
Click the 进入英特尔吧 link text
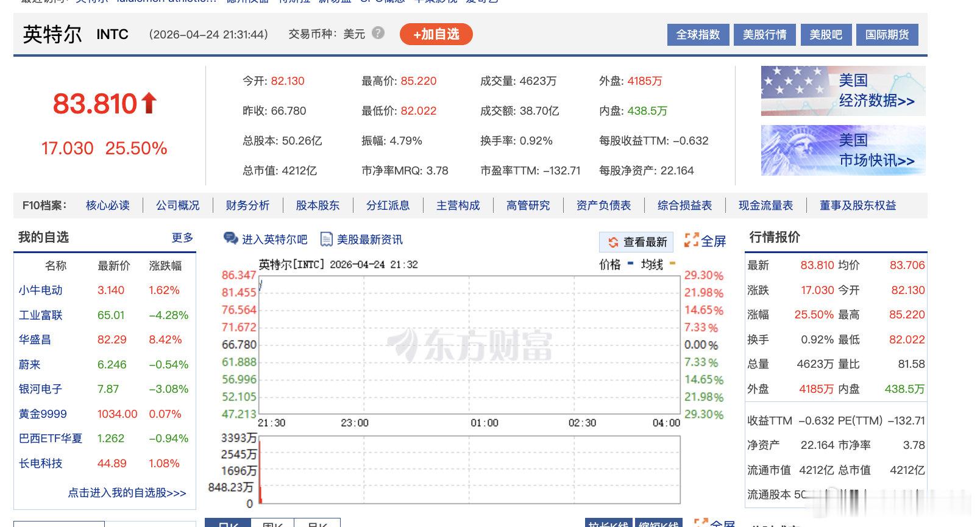click(x=275, y=240)
